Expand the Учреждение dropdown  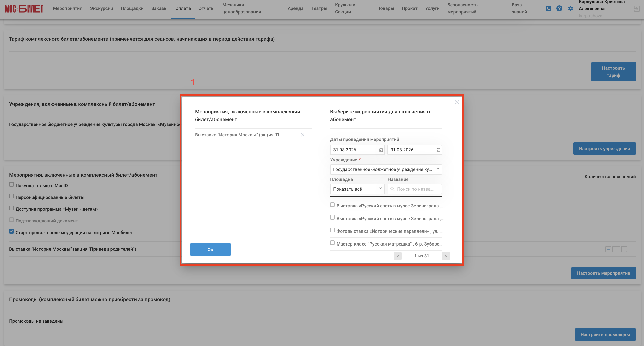tap(386, 169)
